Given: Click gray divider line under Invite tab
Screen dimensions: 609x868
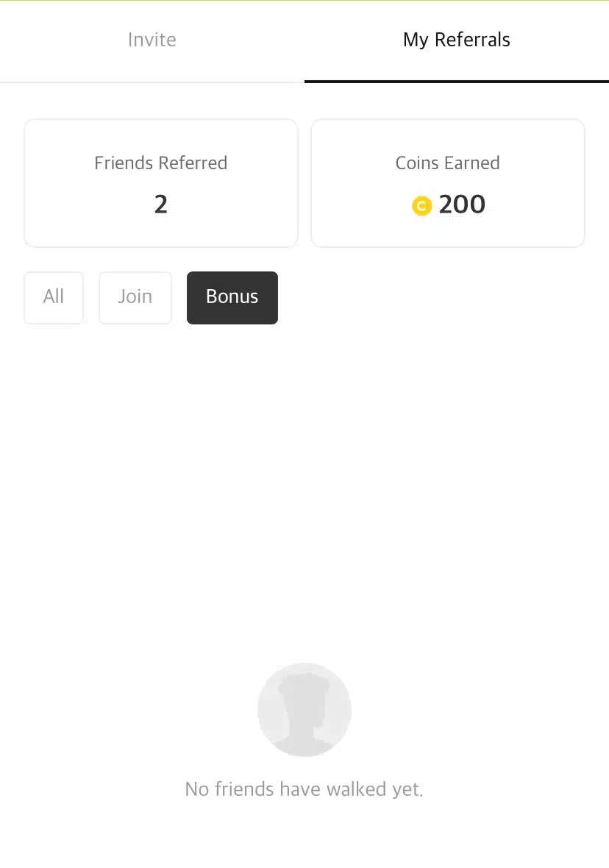Looking at the screenshot, I should (152, 82).
